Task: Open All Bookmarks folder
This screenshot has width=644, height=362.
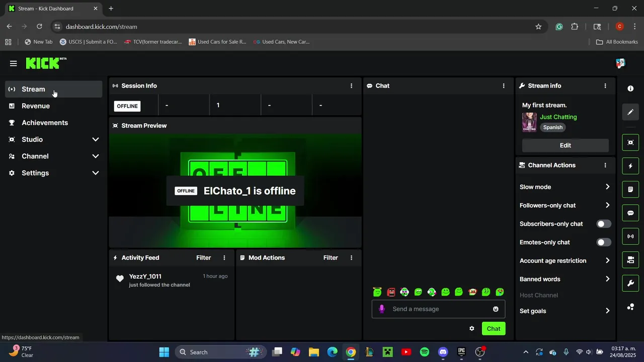Action: point(617,42)
